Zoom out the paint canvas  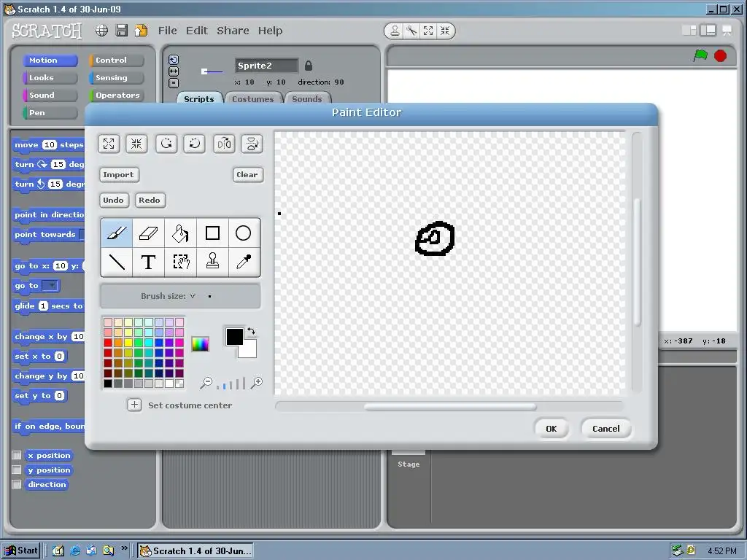(x=206, y=382)
